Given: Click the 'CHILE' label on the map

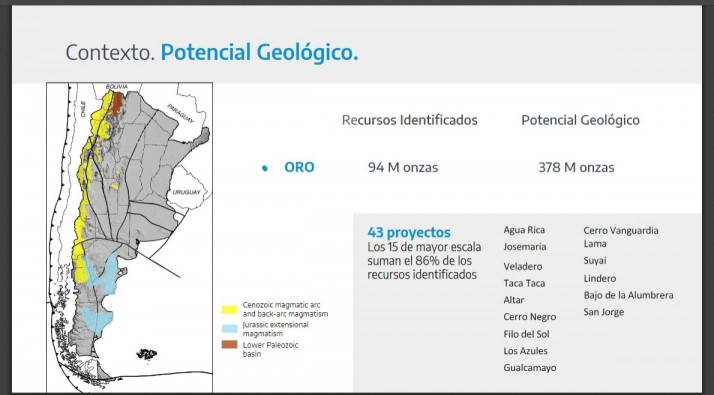Looking at the screenshot, I should 83,109.
